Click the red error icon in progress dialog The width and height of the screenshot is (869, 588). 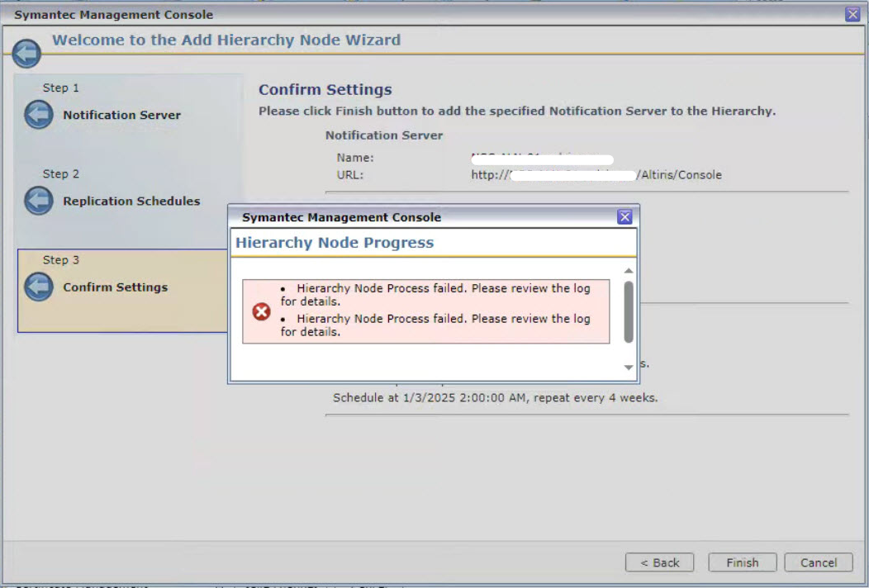point(262,311)
